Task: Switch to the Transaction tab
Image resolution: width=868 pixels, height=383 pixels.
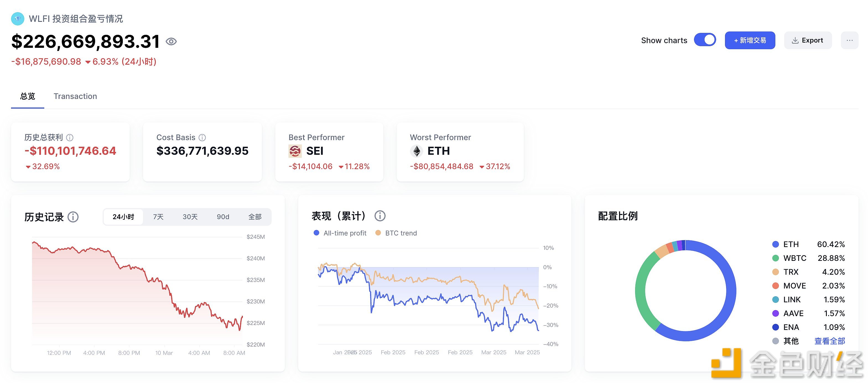Action: 75,96
